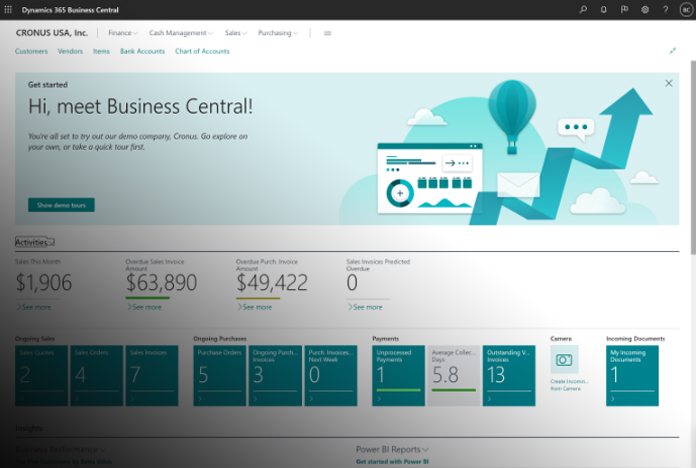This screenshot has height=468, width=696.
Task: Expand the Sales menu
Action: [236, 33]
